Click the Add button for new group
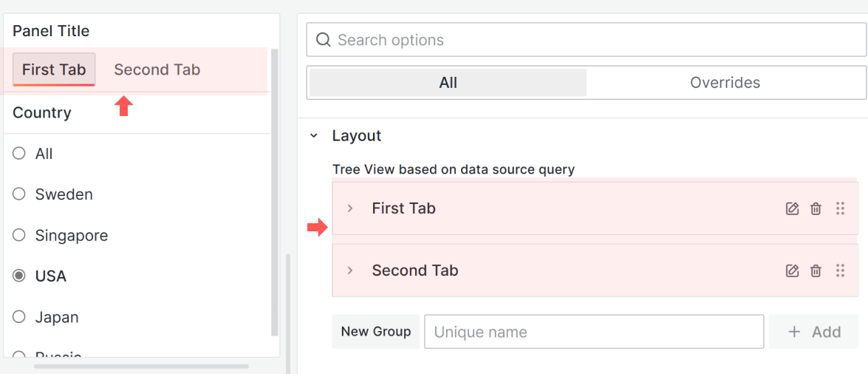The image size is (868, 374). (813, 332)
